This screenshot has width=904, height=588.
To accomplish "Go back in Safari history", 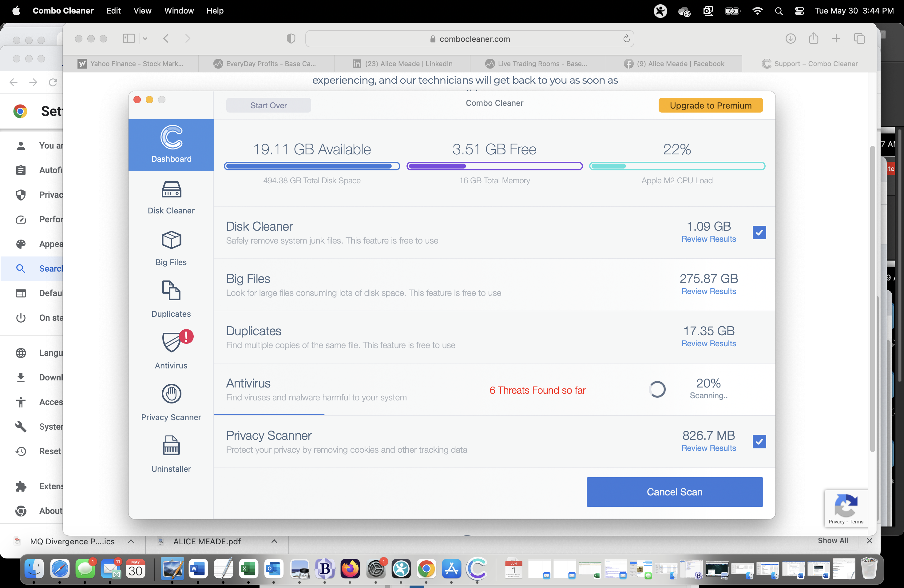I will (x=166, y=38).
